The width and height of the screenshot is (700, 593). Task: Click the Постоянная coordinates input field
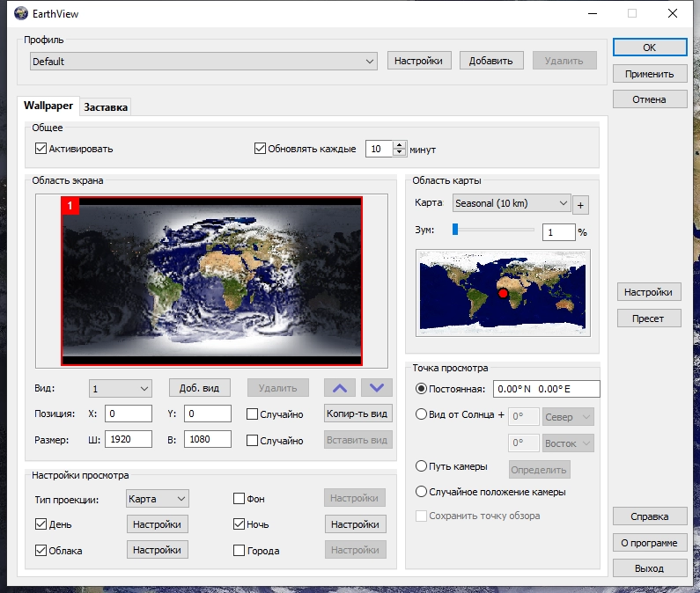(x=546, y=389)
